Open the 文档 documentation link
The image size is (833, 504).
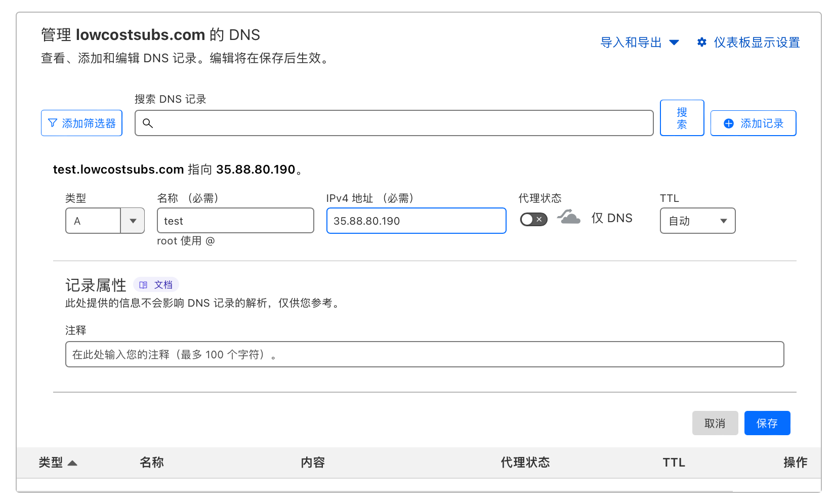point(156,285)
